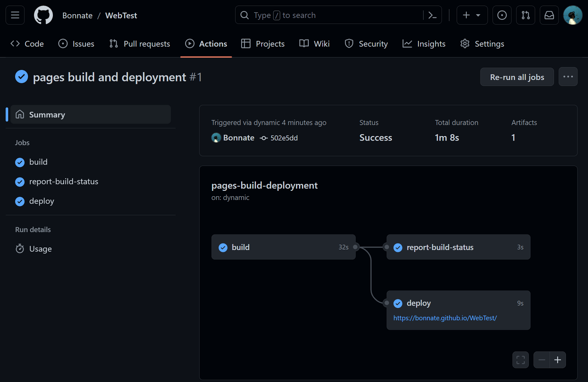Screen dimensions: 588x382
Task: Click the report-build-status graph node
Action: pyautogui.click(x=458, y=247)
